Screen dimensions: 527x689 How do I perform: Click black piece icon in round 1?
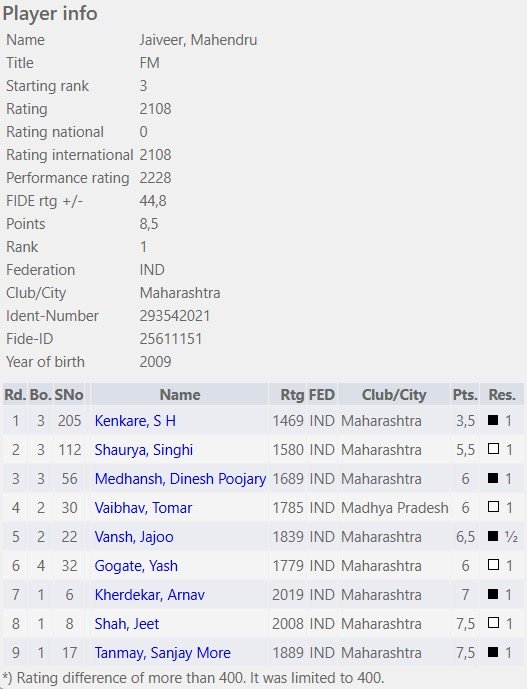tap(493, 420)
